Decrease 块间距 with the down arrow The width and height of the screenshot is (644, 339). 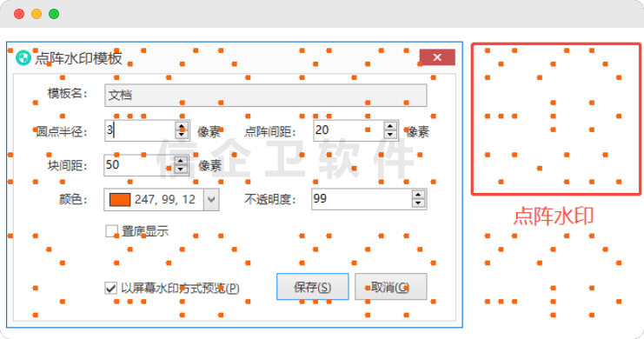[181, 169]
